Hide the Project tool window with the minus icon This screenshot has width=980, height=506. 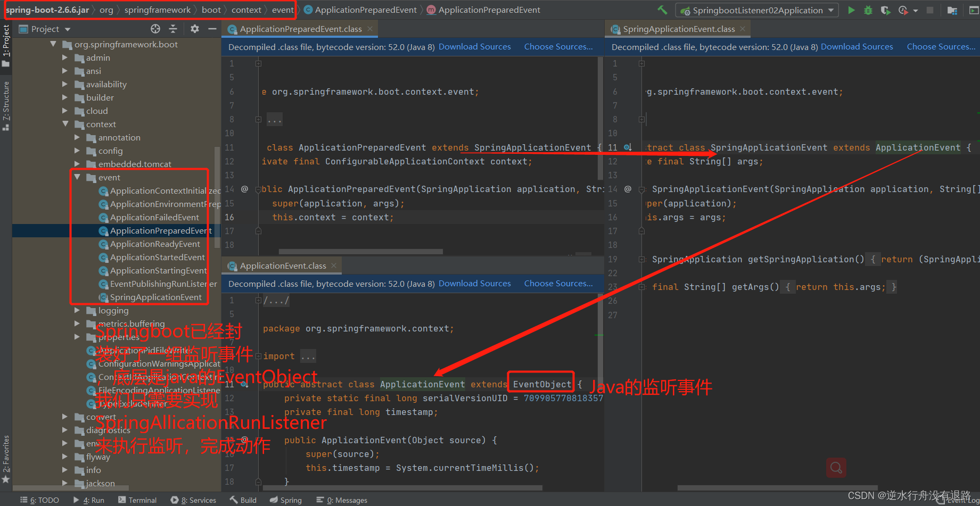point(212,29)
